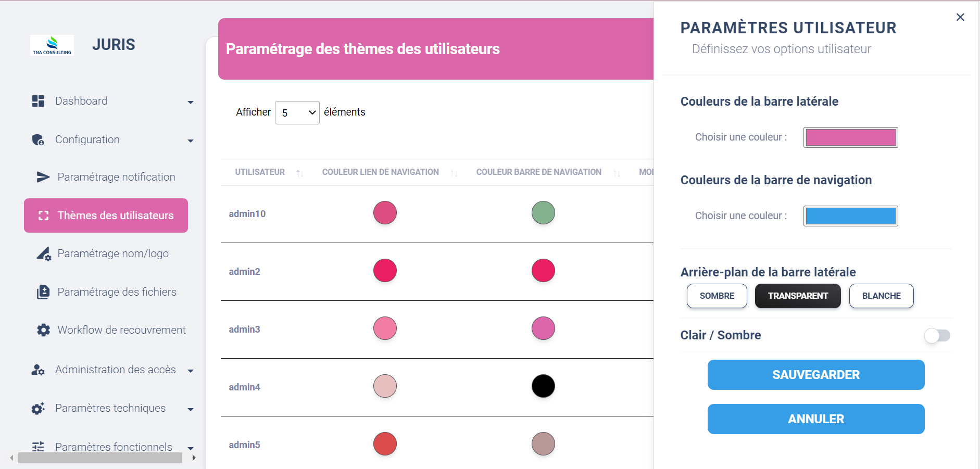The width and height of the screenshot is (980, 469).
Task: Select the SOMBRE sidebar background option
Action: (717, 296)
